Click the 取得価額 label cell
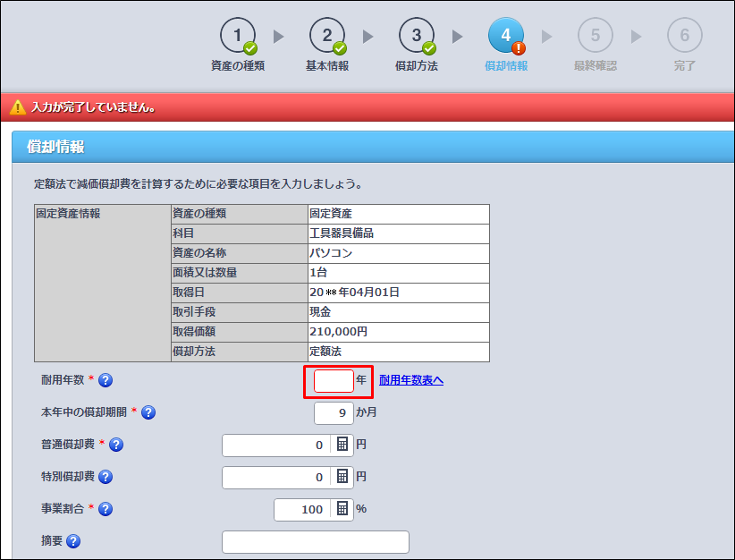This screenshot has height=560, width=735. 240,332
